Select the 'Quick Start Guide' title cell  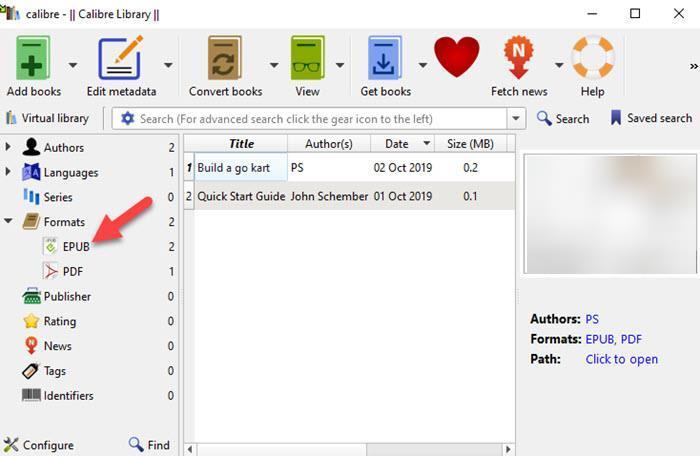[x=241, y=196]
